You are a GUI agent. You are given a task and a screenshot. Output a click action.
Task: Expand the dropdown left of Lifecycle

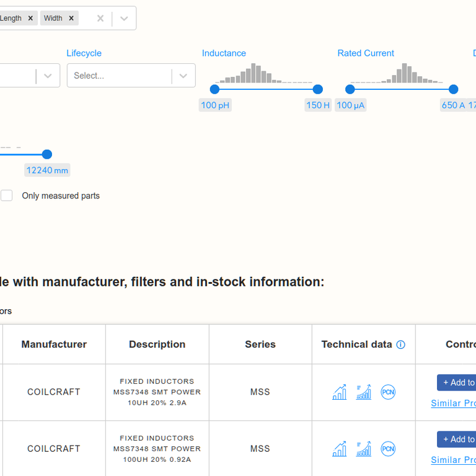48,76
